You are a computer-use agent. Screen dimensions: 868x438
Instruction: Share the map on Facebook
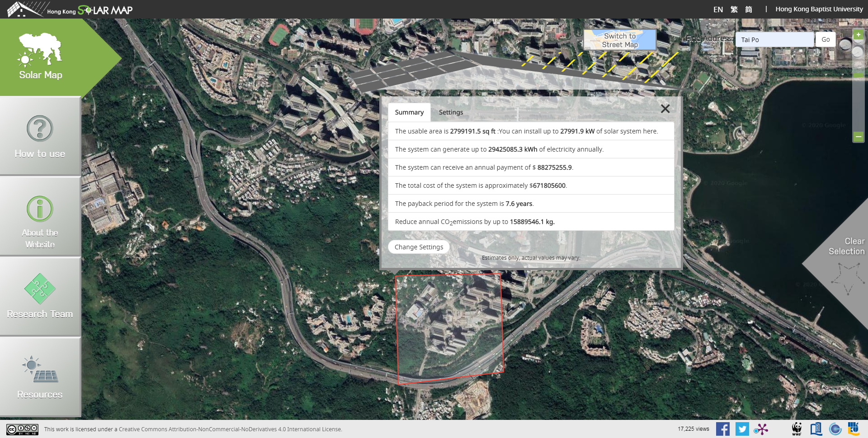pyautogui.click(x=723, y=428)
